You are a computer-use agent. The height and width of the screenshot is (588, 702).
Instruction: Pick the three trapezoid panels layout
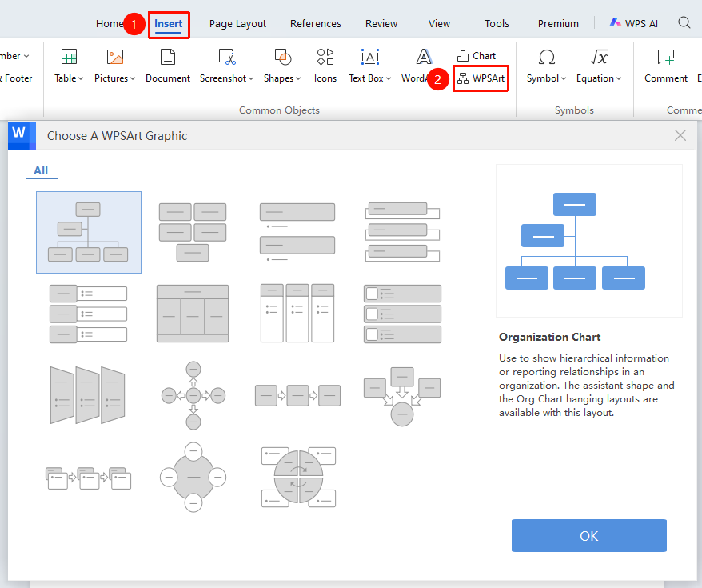click(88, 395)
